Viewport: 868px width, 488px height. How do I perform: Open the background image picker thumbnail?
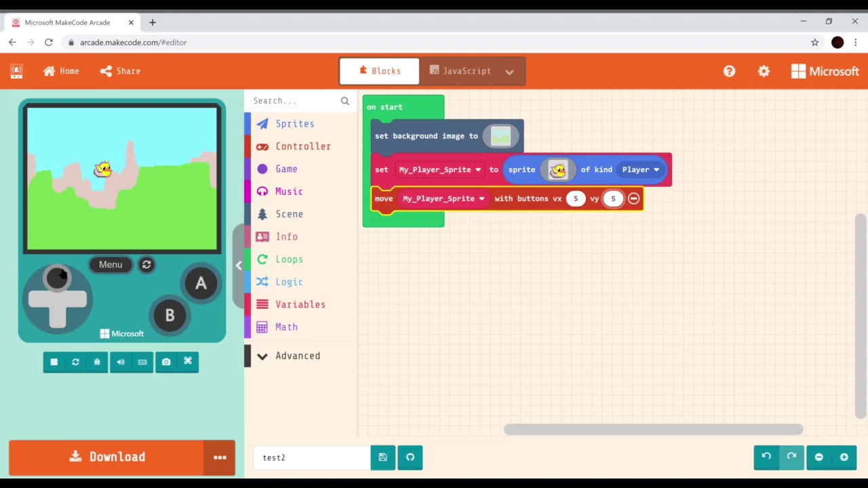pyautogui.click(x=500, y=136)
